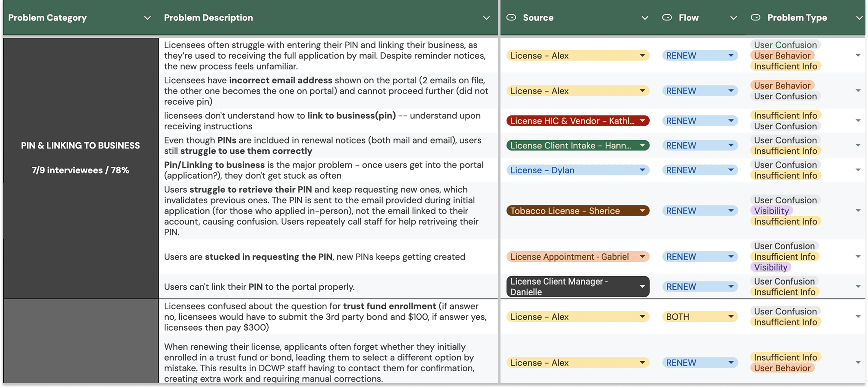Open the Problem Description column filter chevron

point(486,18)
